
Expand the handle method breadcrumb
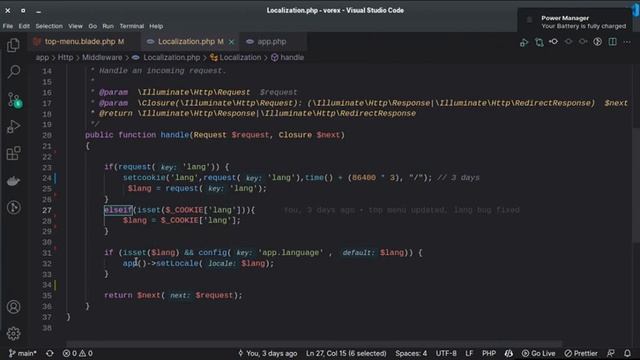(288, 58)
